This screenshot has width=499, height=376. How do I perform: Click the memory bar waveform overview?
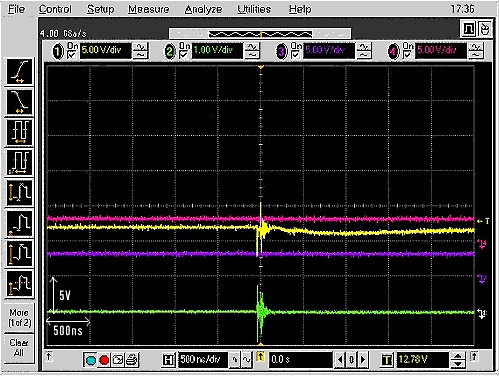click(x=260, y=34)
